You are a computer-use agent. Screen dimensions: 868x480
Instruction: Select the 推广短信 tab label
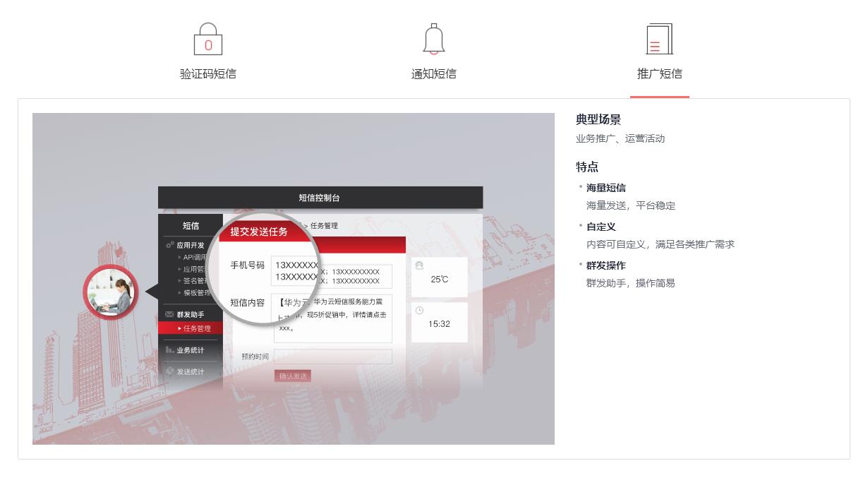[660, 73]
